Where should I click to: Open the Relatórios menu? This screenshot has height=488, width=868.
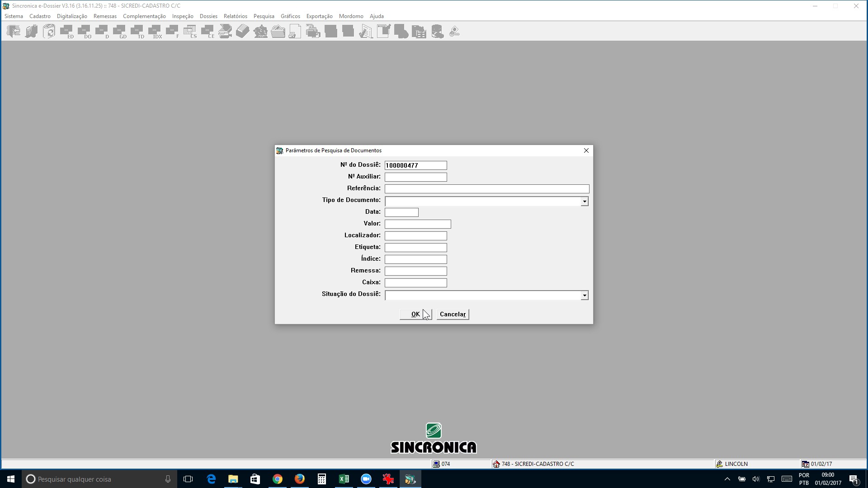236,16
